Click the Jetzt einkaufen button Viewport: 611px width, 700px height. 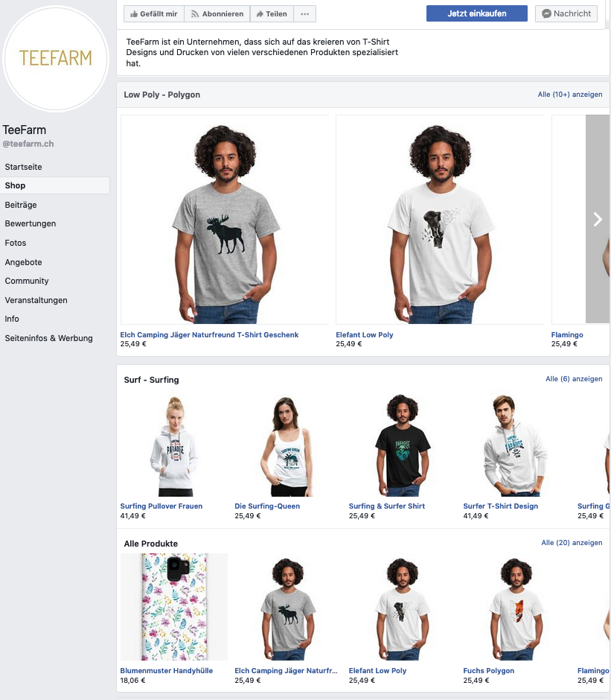(x=477, y=13)
